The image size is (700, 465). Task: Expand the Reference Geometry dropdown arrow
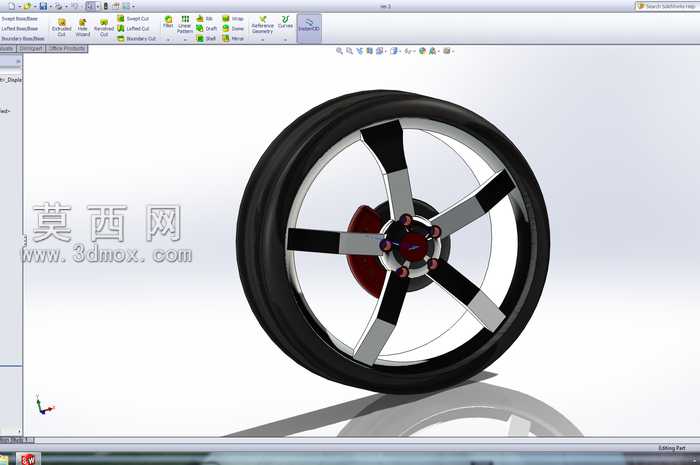(x=262, y=40)
